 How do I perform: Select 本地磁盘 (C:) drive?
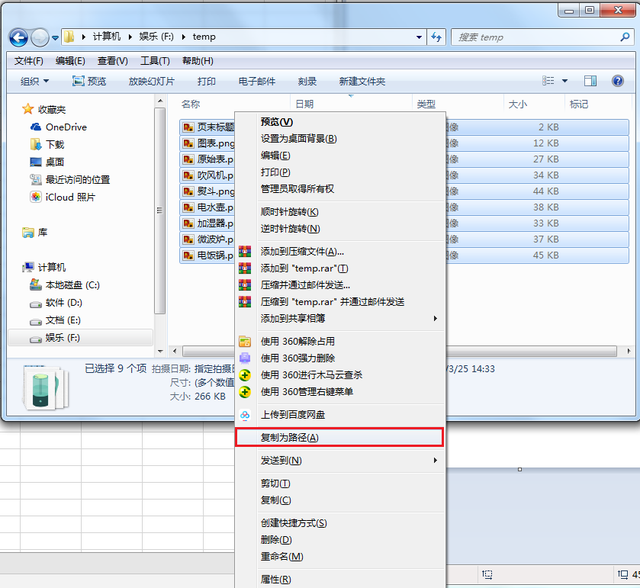[72, 285]
